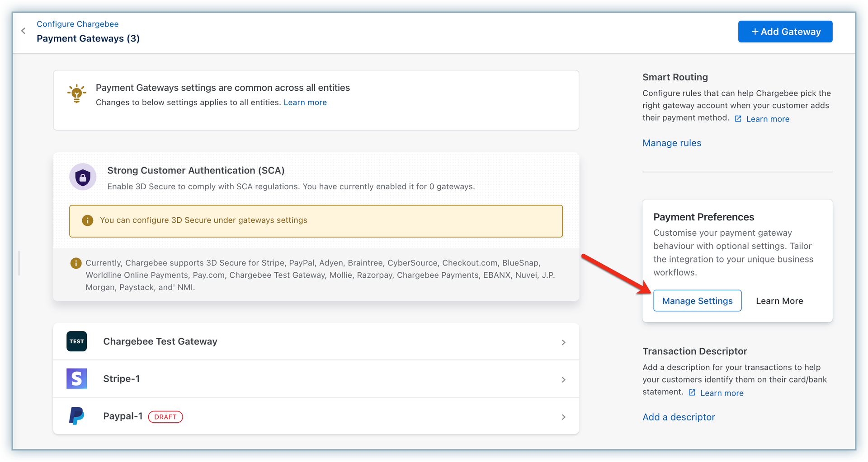Click the Stripe logo icon
Screen dimensions: 868x462
tap(77, 378)
